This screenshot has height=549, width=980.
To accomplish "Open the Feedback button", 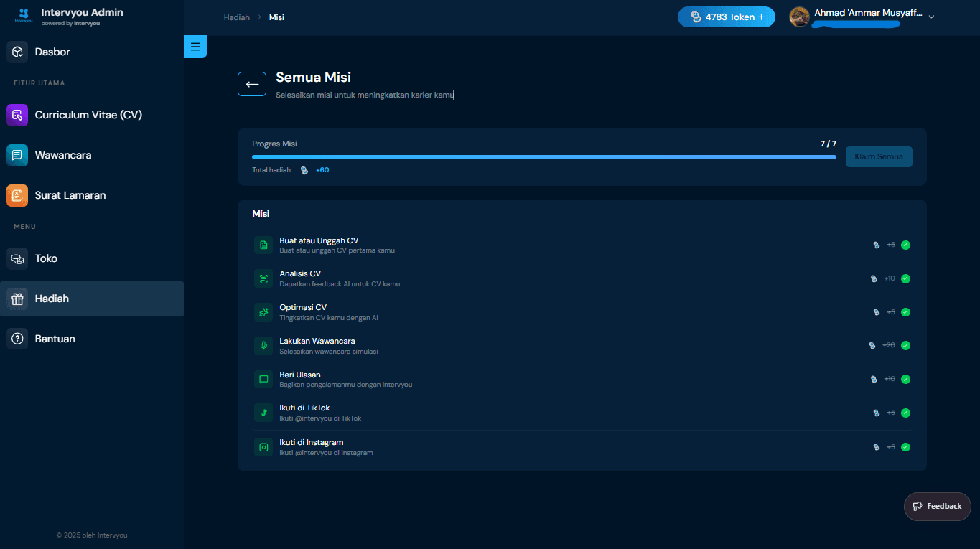I will (x=937, y=506).
